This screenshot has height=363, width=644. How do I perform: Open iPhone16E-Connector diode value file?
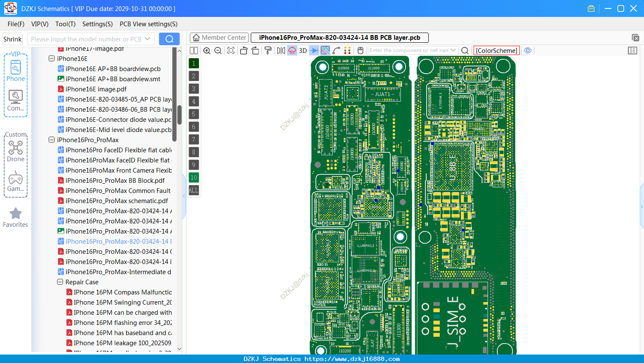point(115,120)
